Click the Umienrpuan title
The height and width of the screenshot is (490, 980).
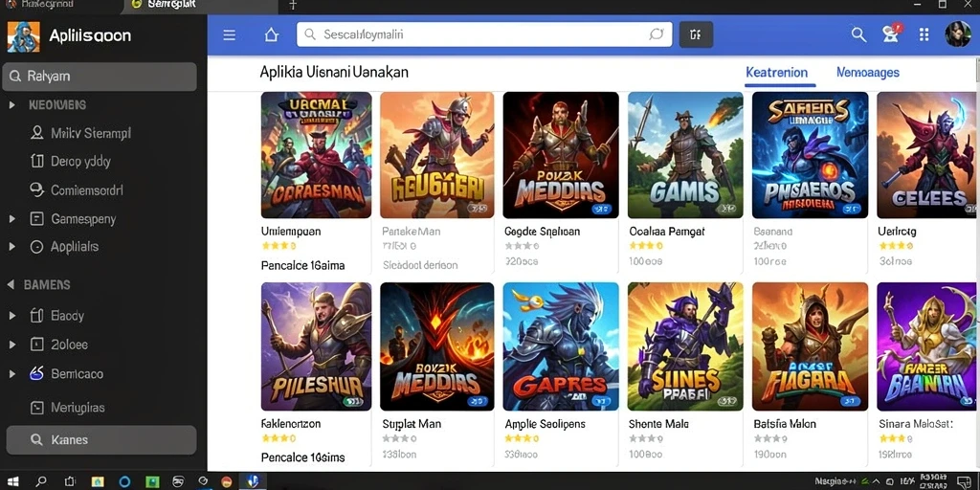click(x=291, y=232)
